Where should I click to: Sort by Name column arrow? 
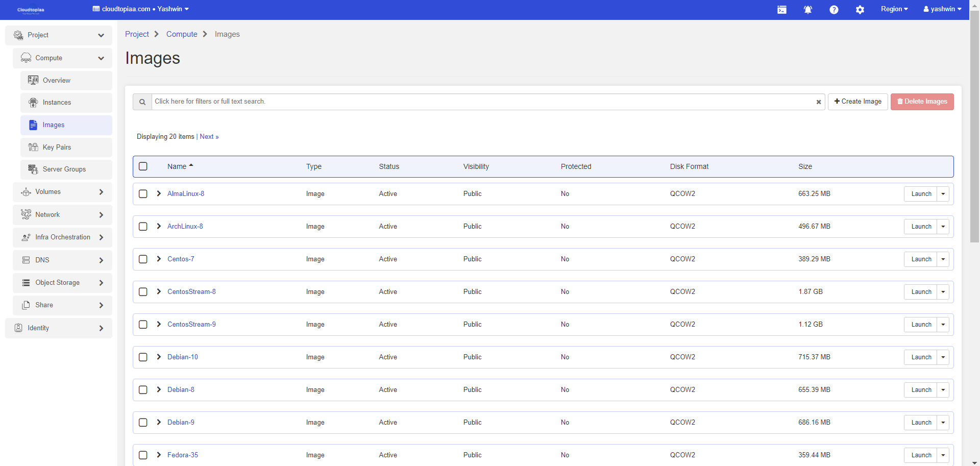point(191,166)
